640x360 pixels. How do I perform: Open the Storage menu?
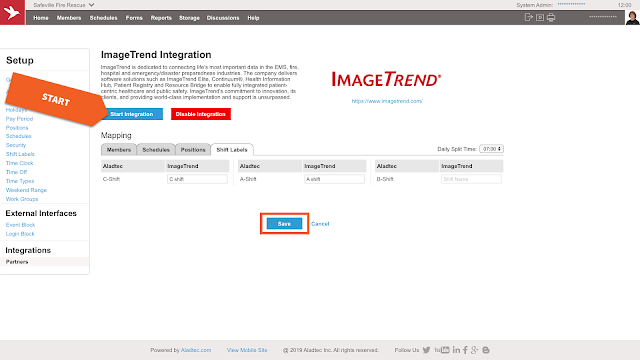click(x=189, y=18)
